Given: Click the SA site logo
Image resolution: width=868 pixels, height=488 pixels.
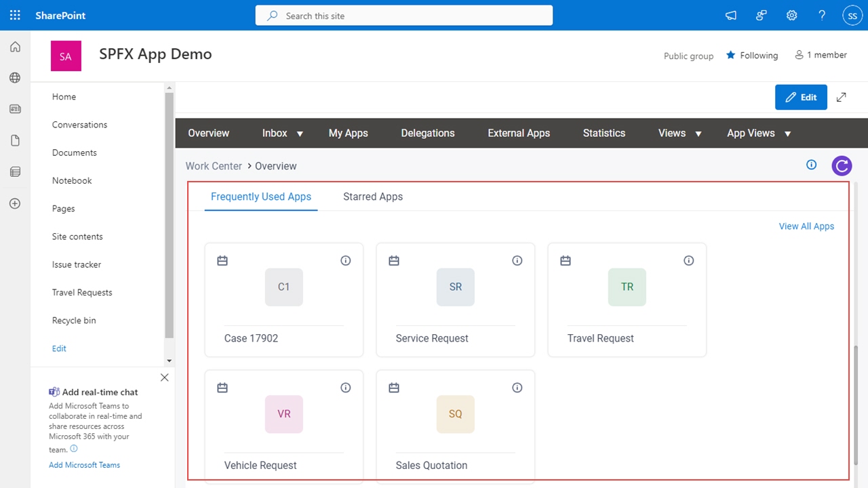Looking at the screenshot, I should (x=66, y=56).
